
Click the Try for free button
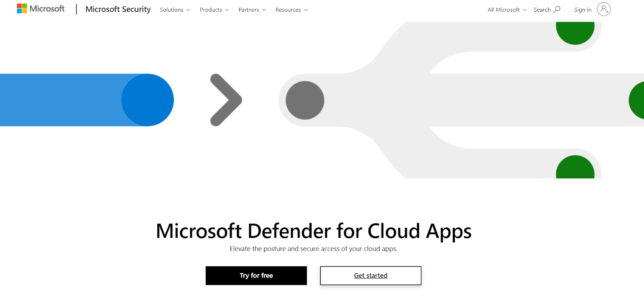tap(256, 276)
